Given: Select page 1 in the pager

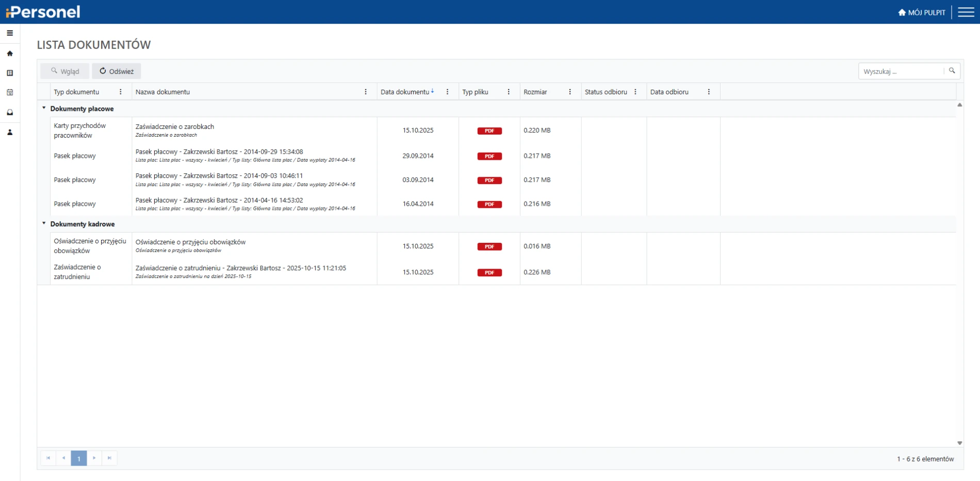Looking at the screenshot, I should tap(79, 458).
